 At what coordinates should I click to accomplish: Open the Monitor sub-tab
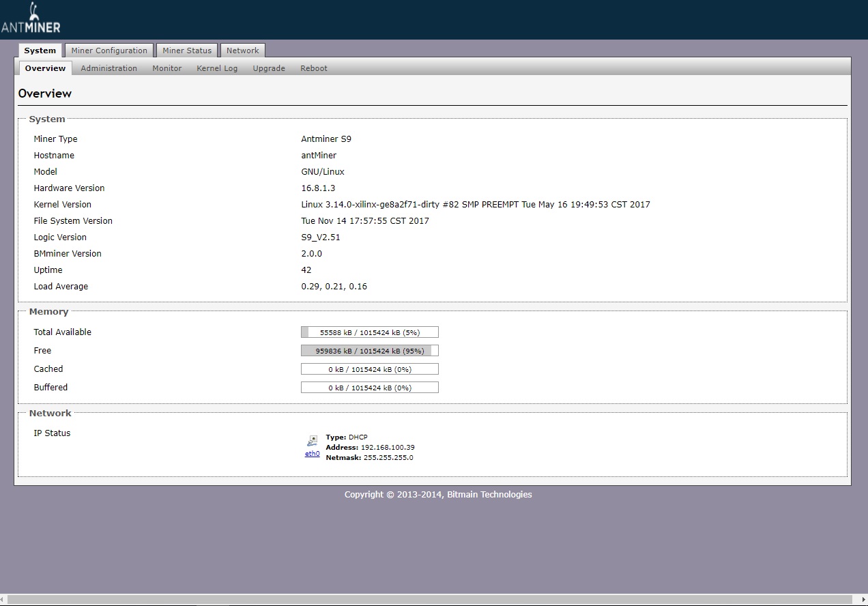(167, 68)
